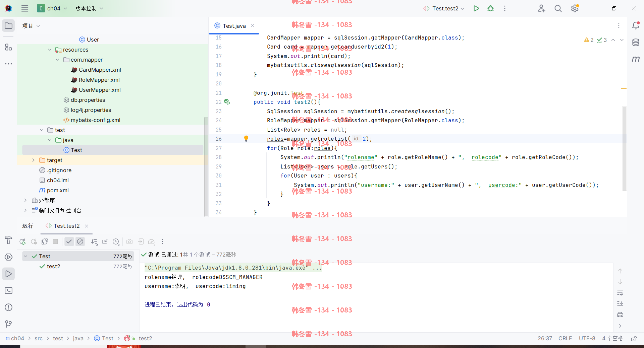
Task: Open the Database tool window
Action: pyautogui.click(x=636, y=43)
